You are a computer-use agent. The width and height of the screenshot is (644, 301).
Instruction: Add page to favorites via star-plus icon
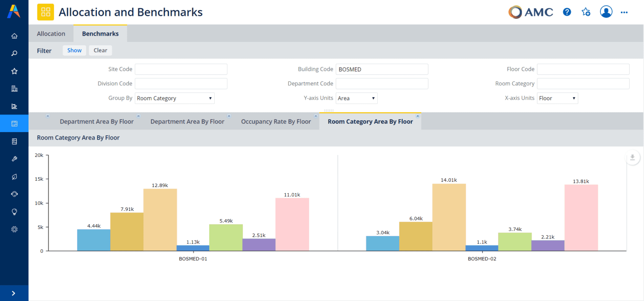coord(586,12)
